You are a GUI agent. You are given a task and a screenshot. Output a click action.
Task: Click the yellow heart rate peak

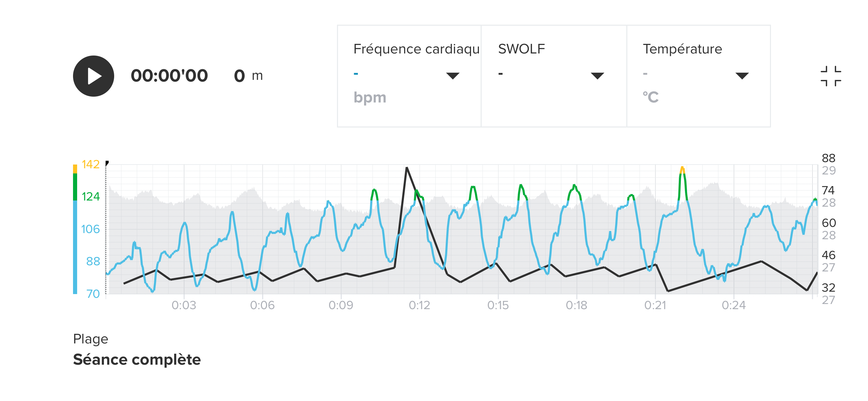click(x=682, y=169)
